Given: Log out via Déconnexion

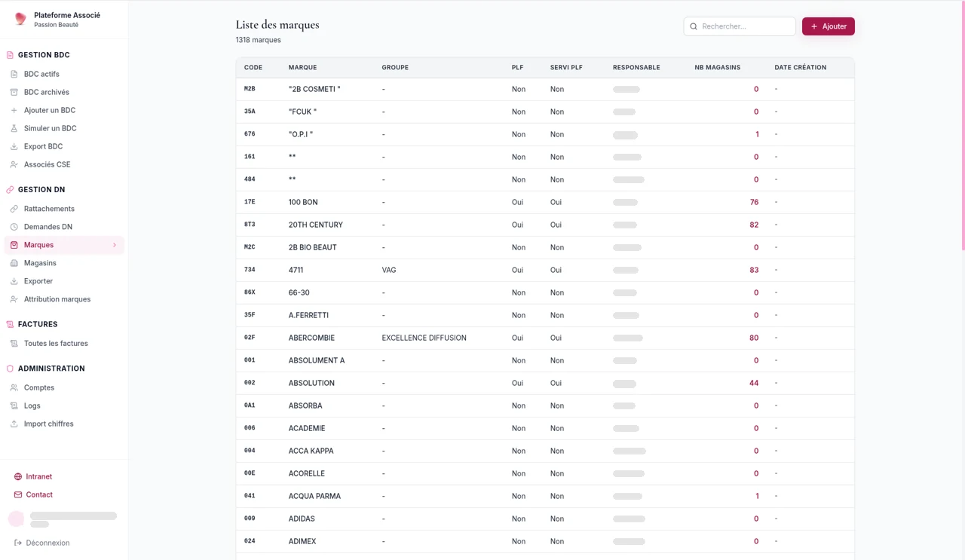Looking at the screenshot, I should [x=42, y=543].
